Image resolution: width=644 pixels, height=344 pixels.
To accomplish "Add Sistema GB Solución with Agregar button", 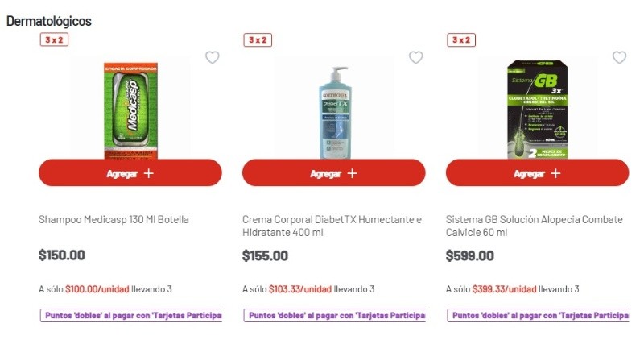I will 537,173.
